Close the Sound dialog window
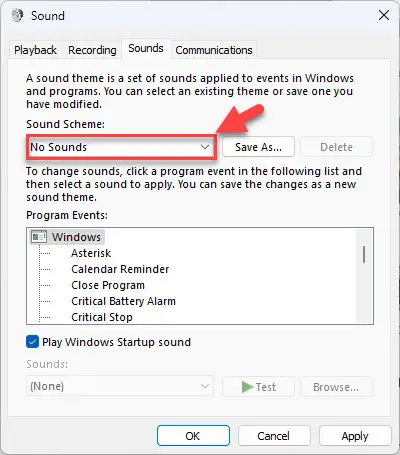Image resolution: width=400 pixels, height=455 pixels. [x=384, y=15]
